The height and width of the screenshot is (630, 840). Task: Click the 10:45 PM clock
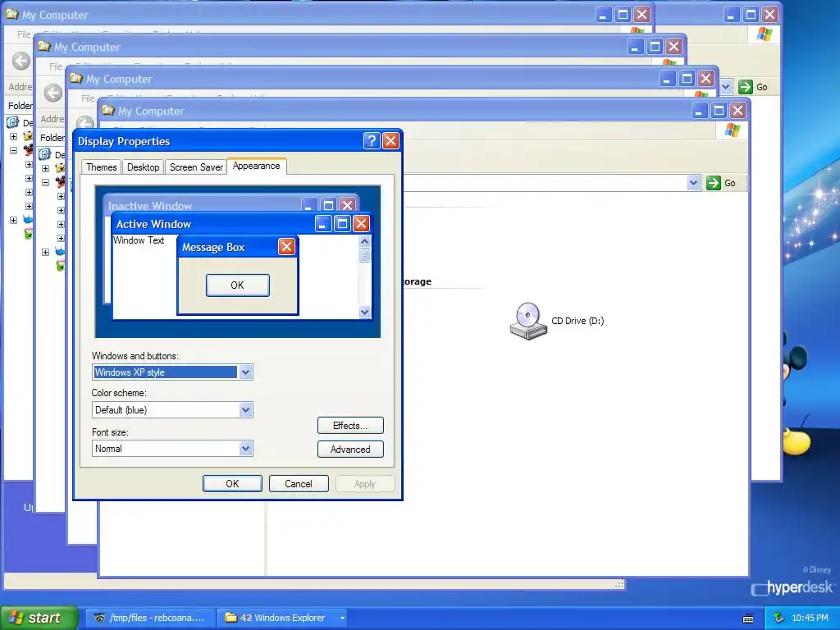click(x=810, y=619)
